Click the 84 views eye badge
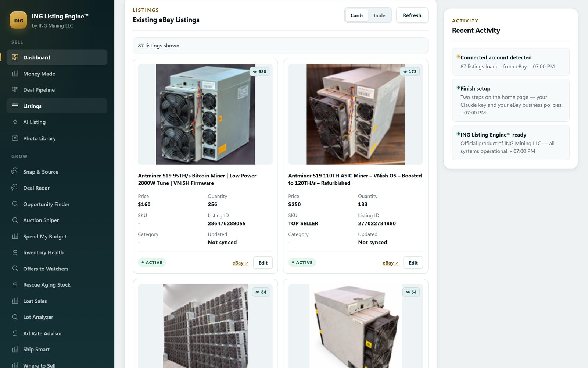Image resolution: width=588 pixels, height=368 pixels. [x=261, y=292]
